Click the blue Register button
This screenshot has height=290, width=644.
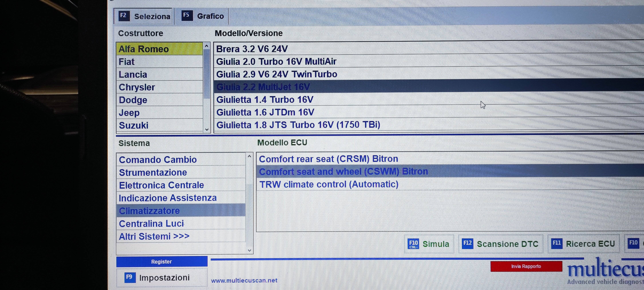coord(162,262)
